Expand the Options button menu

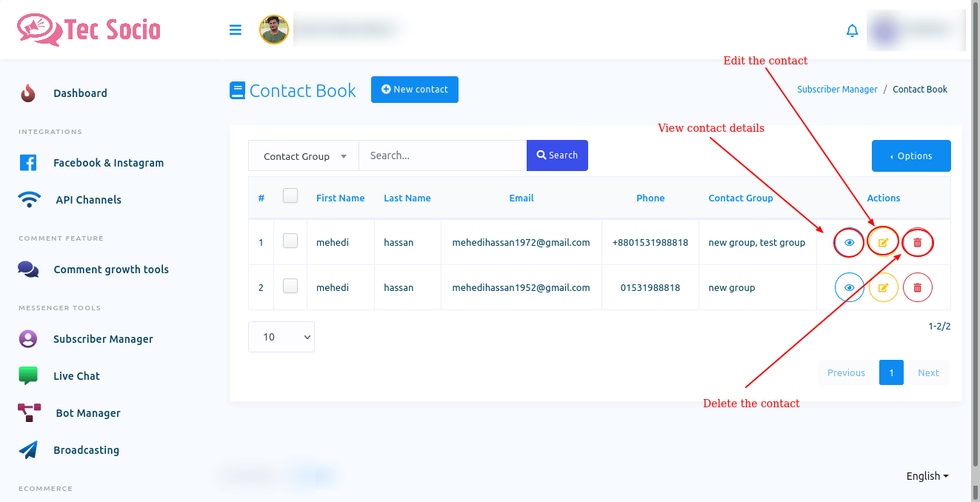(x=911, y=155)
